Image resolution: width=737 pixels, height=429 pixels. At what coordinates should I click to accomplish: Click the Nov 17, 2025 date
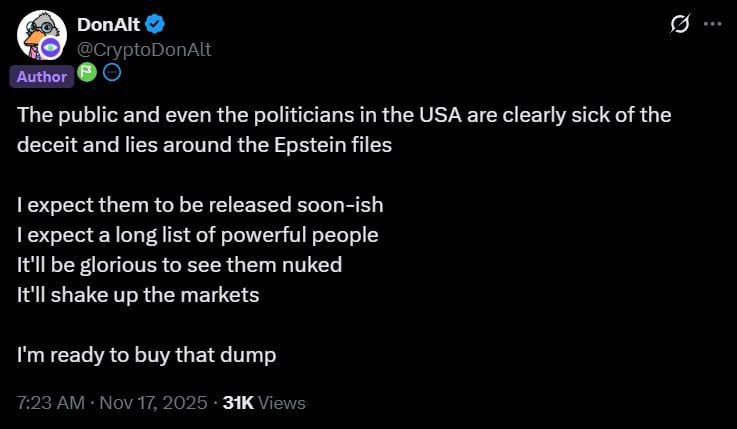point(153,403)
